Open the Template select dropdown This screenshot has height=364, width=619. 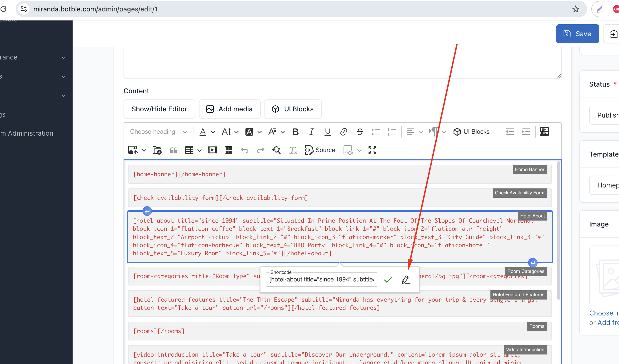(604, 185)
